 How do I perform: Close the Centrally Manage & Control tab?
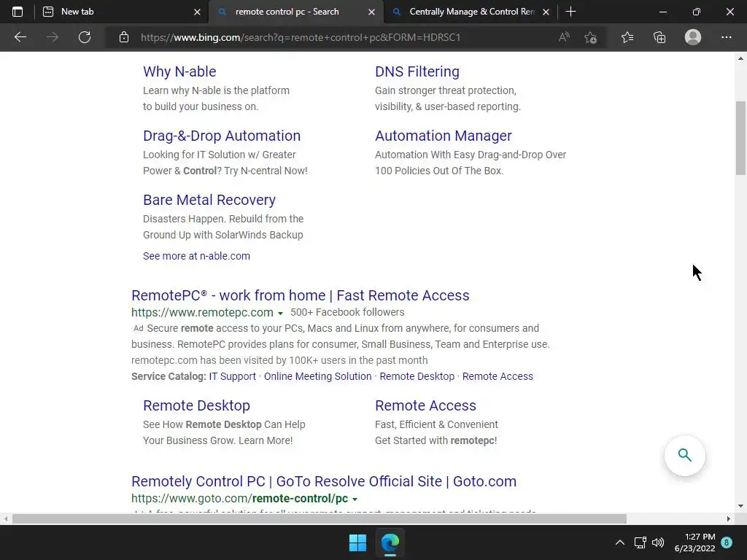click(x=546, y=12)
